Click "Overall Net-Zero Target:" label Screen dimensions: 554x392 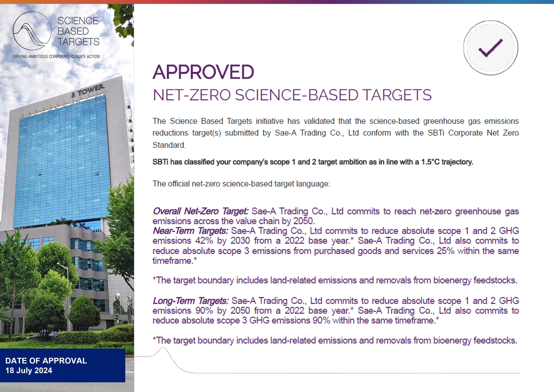point(200,211)
